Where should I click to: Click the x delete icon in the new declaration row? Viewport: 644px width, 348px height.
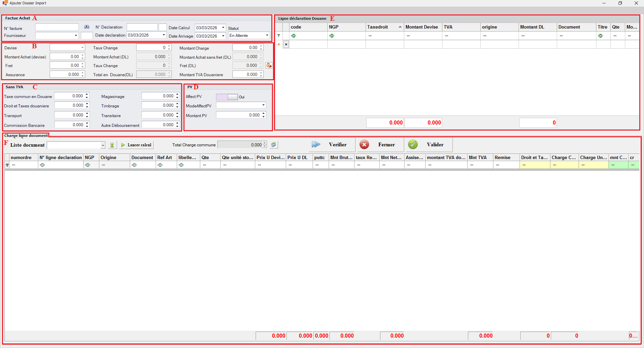[286, 44]
